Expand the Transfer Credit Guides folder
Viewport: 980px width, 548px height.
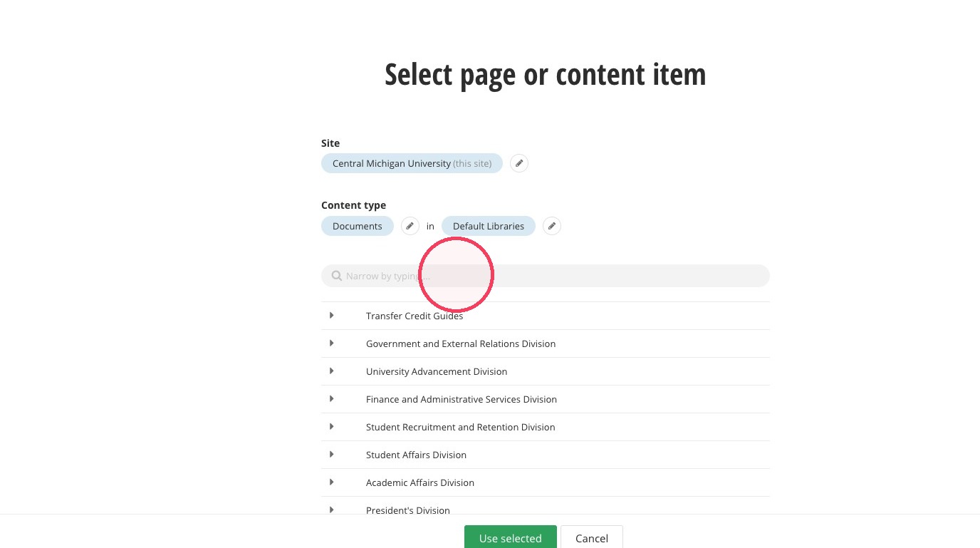(331, 315)
